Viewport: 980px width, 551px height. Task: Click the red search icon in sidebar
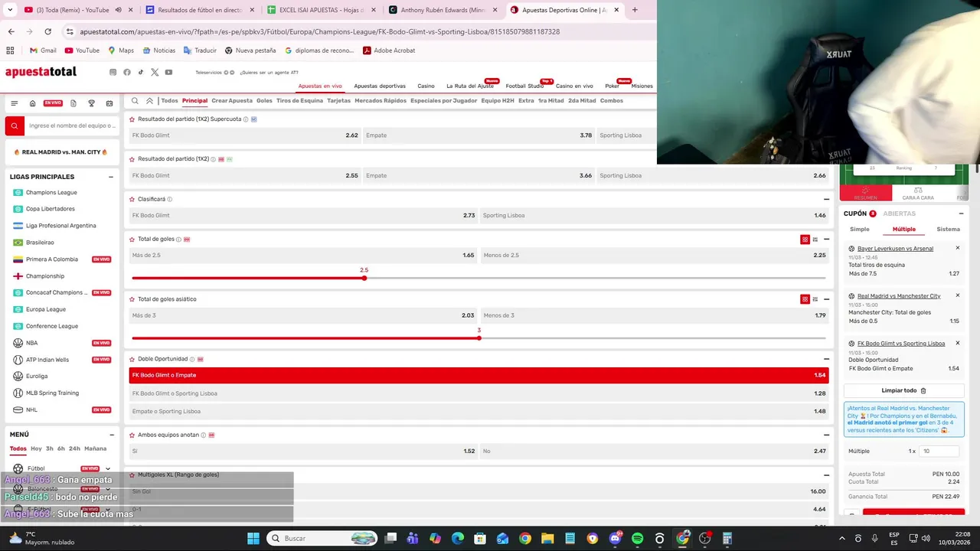(x=14, y=126)
